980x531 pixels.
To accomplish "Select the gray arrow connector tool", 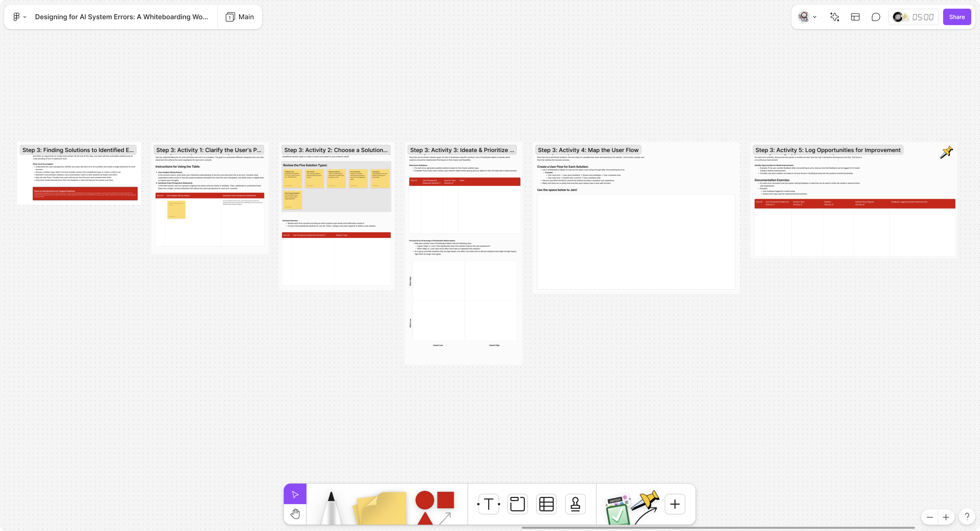I will pos(445,518).
